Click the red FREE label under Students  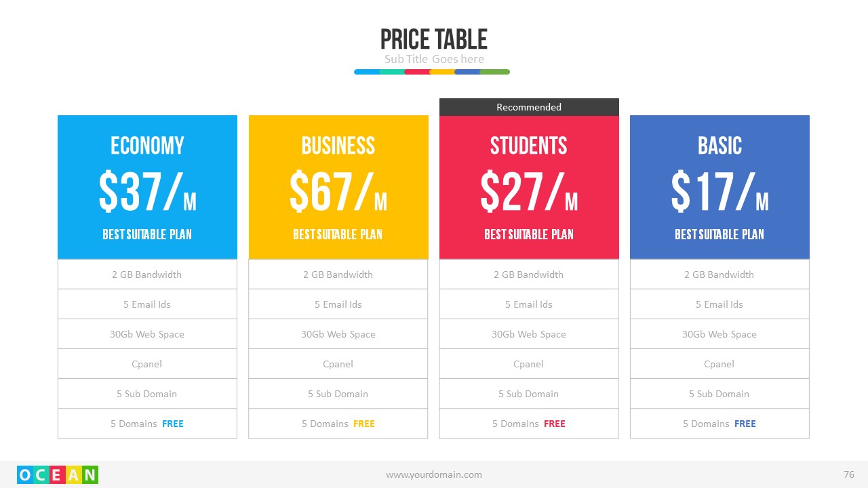555,424
